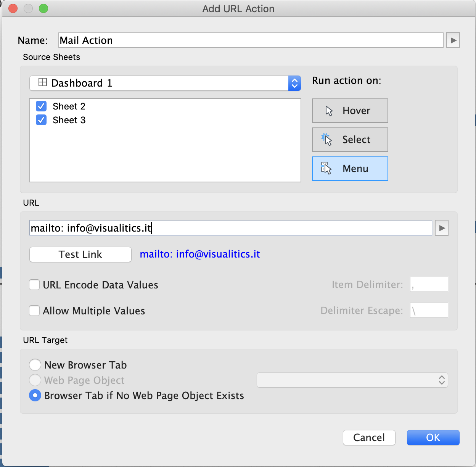Open insert arrow beside the URL field
This screenshot has height=467, width=476.
click(442, 228)
